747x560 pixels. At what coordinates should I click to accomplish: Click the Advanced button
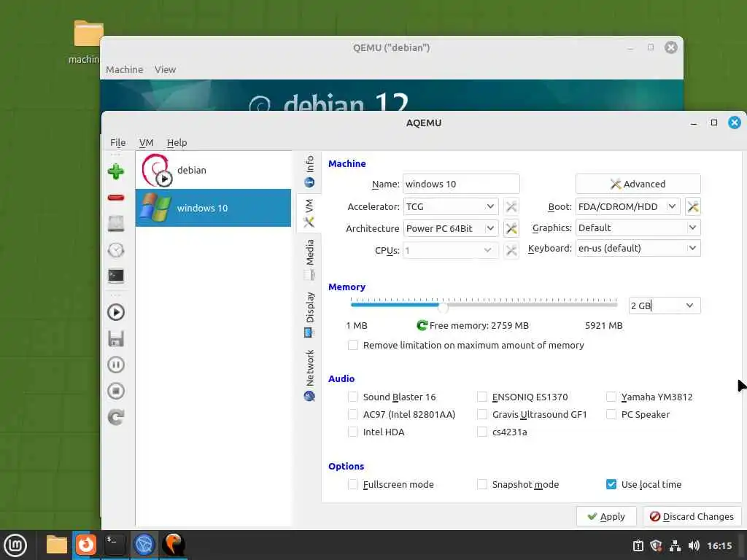tap(638, 184)
